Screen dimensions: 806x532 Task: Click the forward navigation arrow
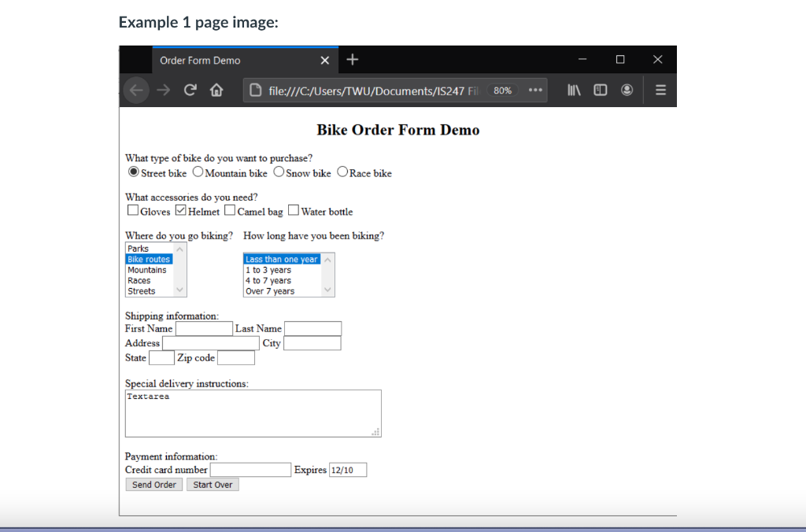(163, 91)
